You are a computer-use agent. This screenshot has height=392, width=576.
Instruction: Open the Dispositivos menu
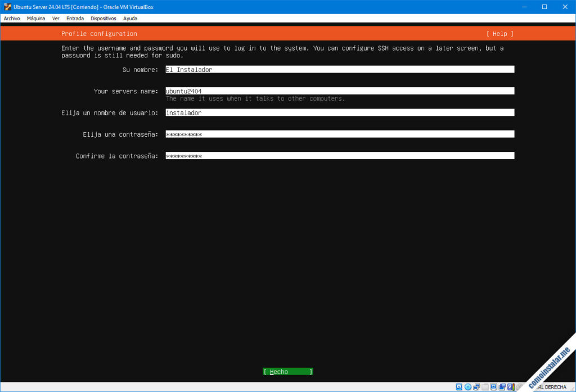[103, 19]
